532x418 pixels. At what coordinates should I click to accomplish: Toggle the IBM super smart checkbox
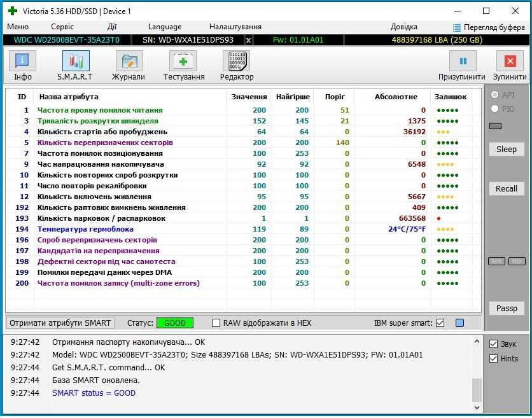tap(440, 323)
